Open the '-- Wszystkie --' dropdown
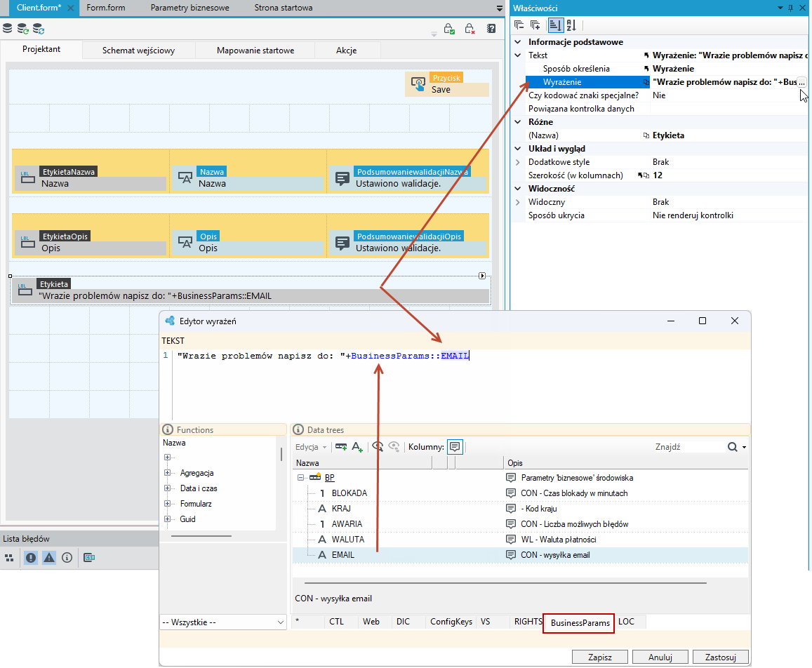 (x=223, y=622)
